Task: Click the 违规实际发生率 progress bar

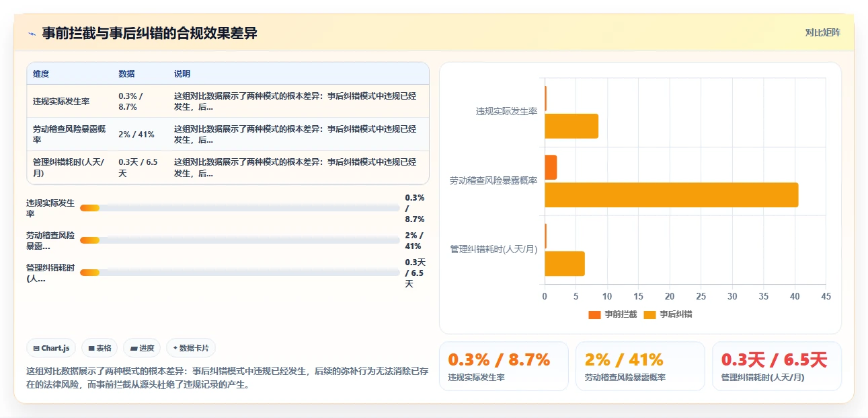Action: click(x=239, y=208)
